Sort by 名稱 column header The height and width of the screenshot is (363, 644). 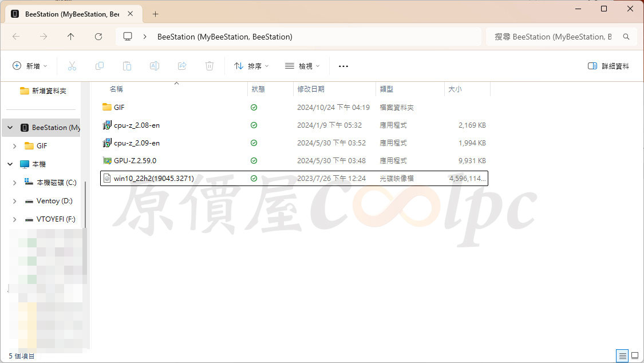(116, 89)
